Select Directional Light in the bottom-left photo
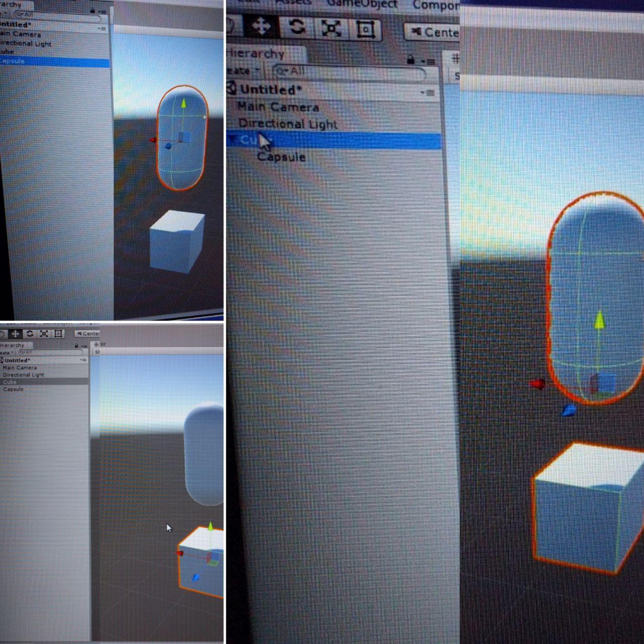644x644 pixels. [23, 375]
